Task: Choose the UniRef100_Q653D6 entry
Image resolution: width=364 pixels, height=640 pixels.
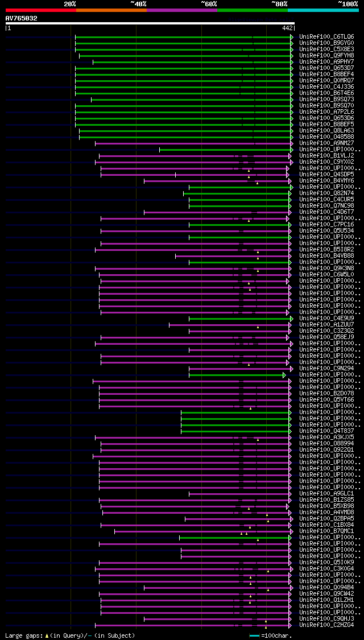Action: pos(326,118)
